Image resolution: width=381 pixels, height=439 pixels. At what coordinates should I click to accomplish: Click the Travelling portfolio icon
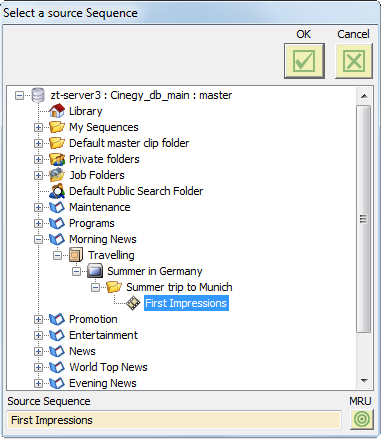tap(76, 255)
